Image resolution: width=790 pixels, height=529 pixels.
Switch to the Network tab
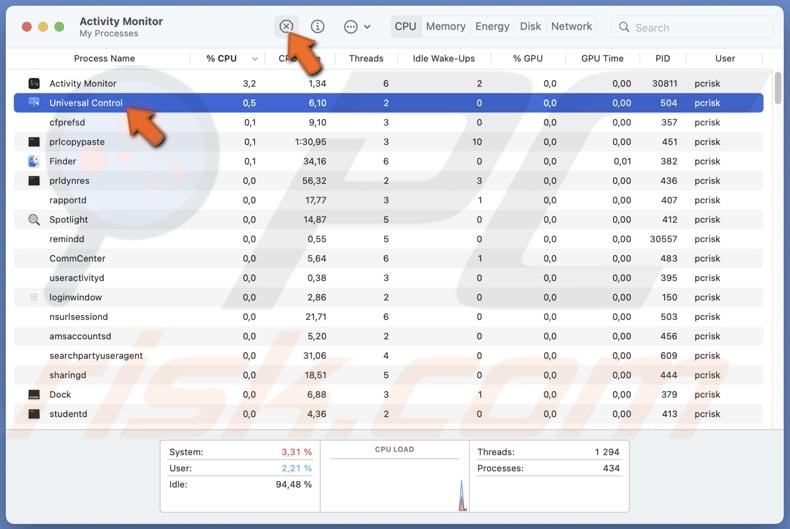572,26
